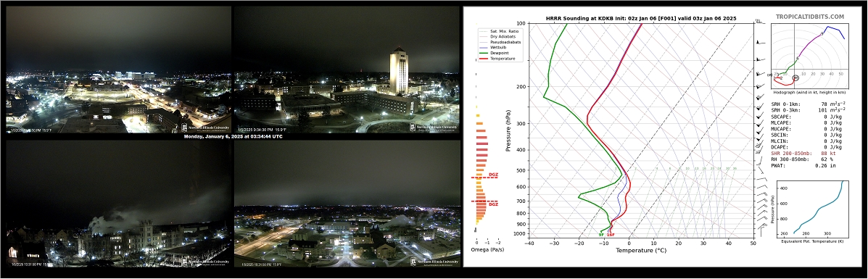Image resolution: width=868 pixels, height=279 pixels.
Task: Click the 'SBCIN' value row
Action: coord(806,135)
